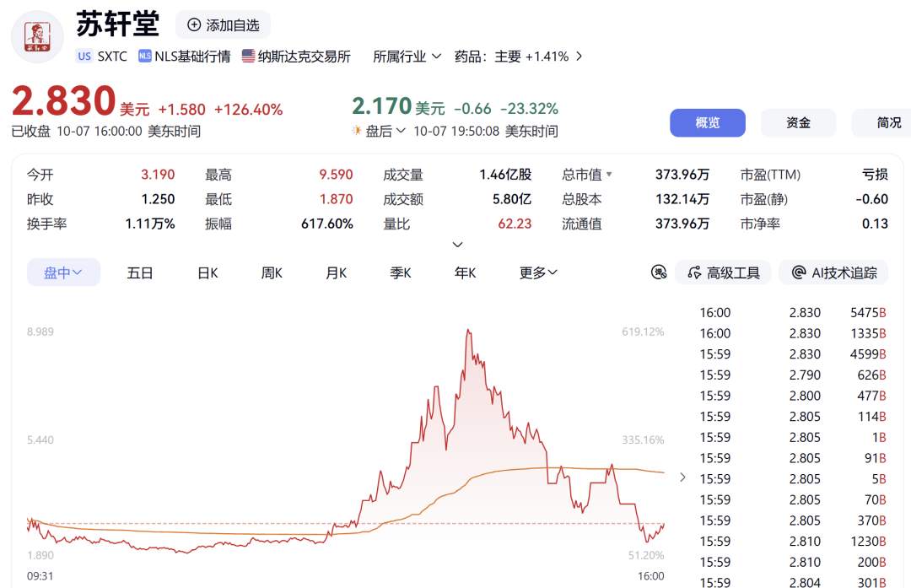
Task: Click the sun icon next to 盘后
Action: 357,130
